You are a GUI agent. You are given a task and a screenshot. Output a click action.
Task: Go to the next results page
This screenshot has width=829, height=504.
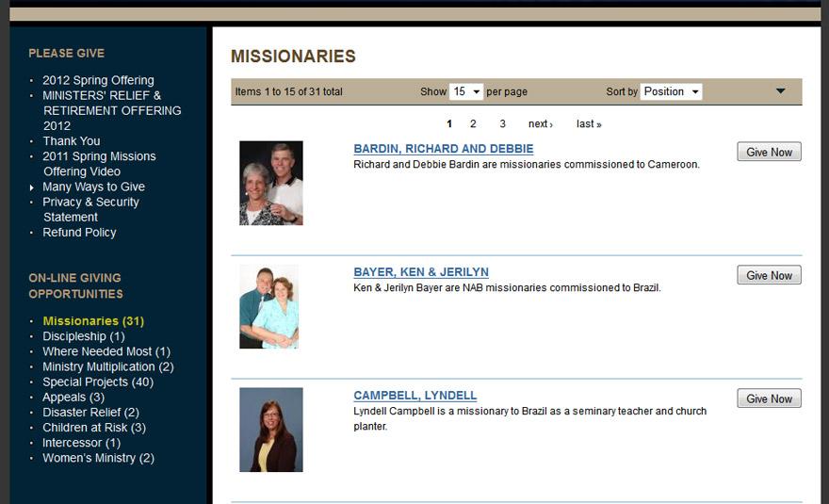(541, 123)
